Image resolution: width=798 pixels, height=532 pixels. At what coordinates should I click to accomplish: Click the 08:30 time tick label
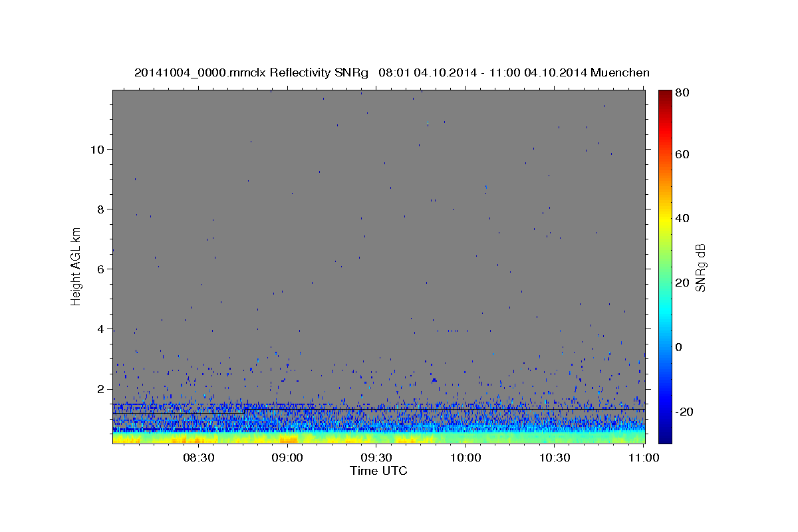tap(199, 458)
